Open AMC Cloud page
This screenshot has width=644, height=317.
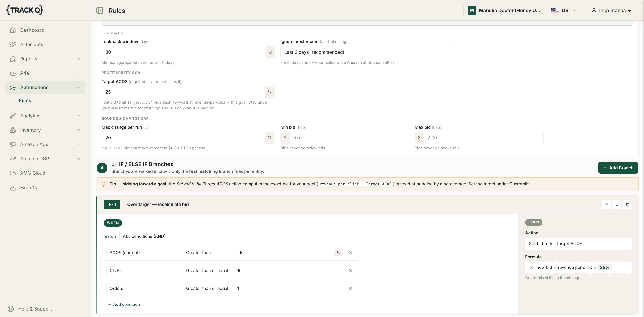click(45, 173)
